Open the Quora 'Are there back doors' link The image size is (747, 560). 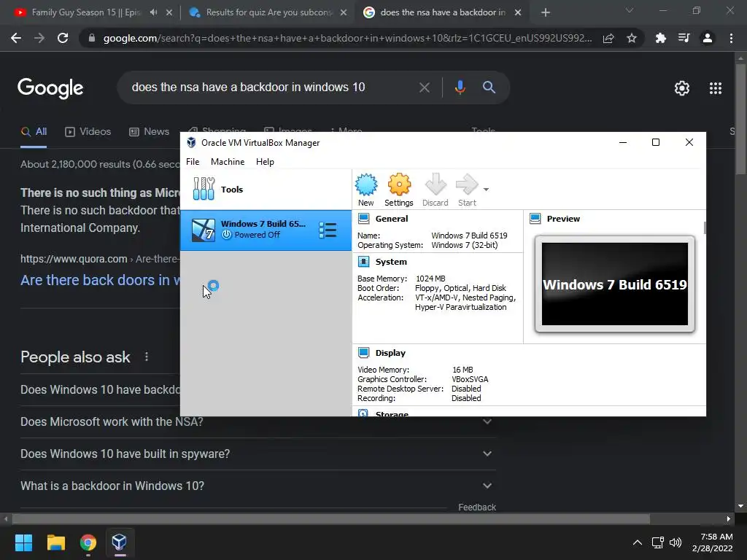[100, 280]
